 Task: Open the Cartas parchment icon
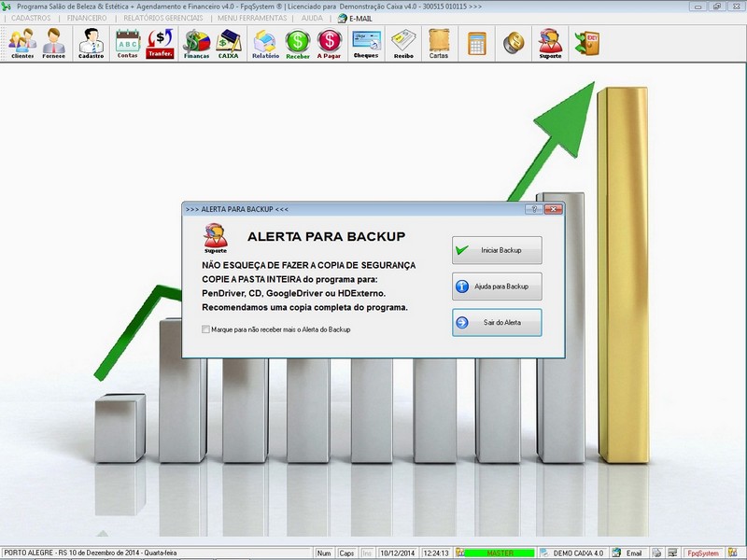tap(439, 43)
